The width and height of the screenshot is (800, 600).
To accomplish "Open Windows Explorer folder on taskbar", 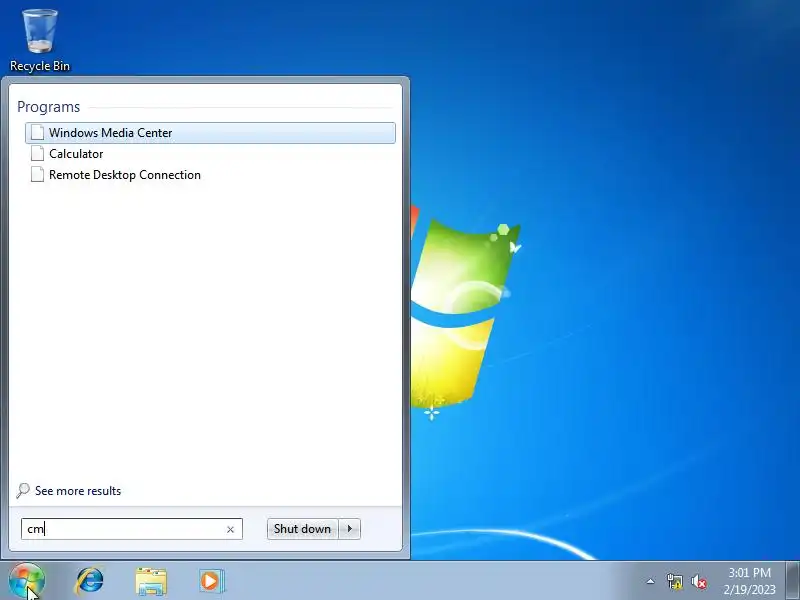I will (x=151, y=582).
